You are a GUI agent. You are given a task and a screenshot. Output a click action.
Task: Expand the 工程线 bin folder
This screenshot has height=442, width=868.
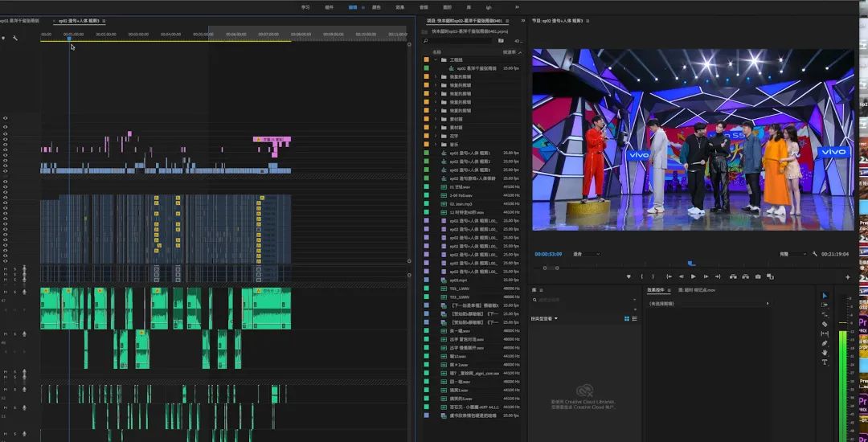point(436,60)
